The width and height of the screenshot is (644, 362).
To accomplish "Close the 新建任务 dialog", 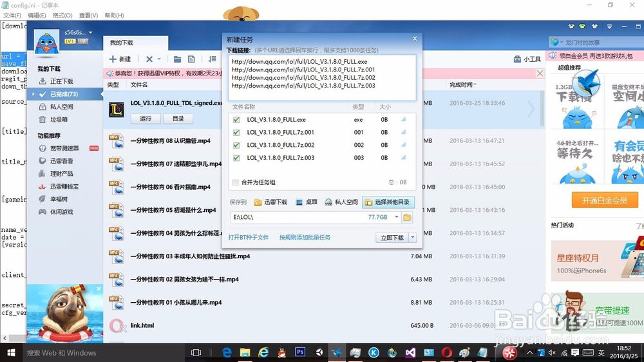I will pos(415,39).
